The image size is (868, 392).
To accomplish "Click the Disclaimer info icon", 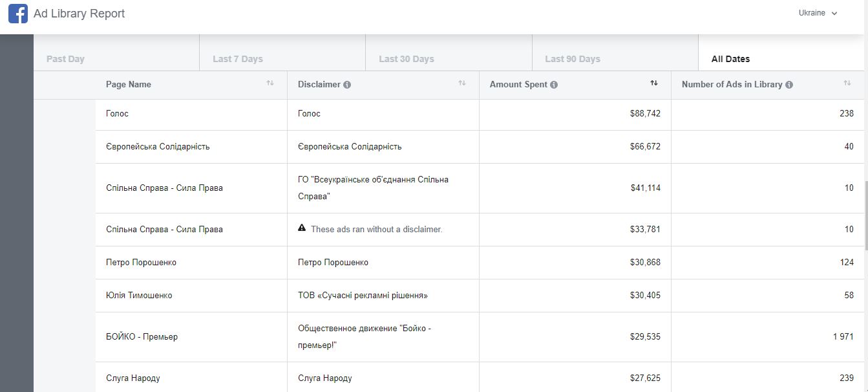I will pos(347,85).
